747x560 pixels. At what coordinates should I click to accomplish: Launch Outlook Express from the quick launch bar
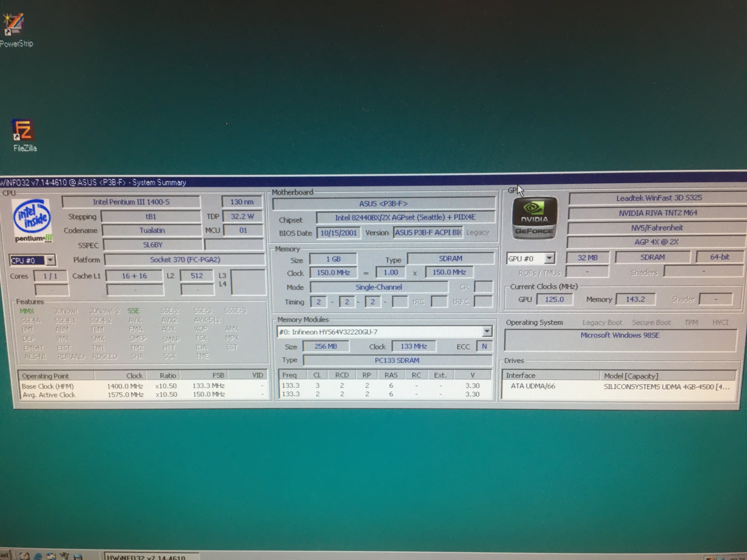[51, 557]
